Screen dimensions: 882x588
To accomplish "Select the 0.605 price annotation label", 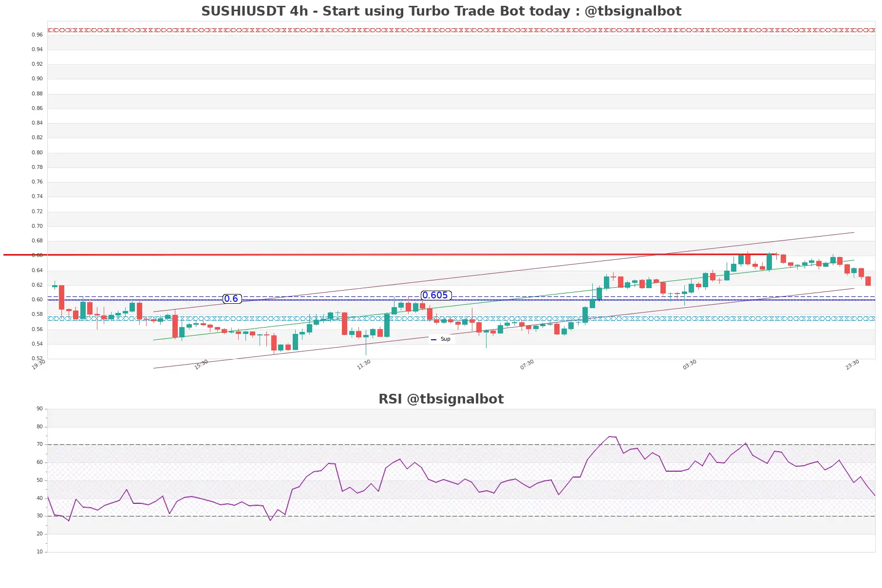I will point(436,295).
